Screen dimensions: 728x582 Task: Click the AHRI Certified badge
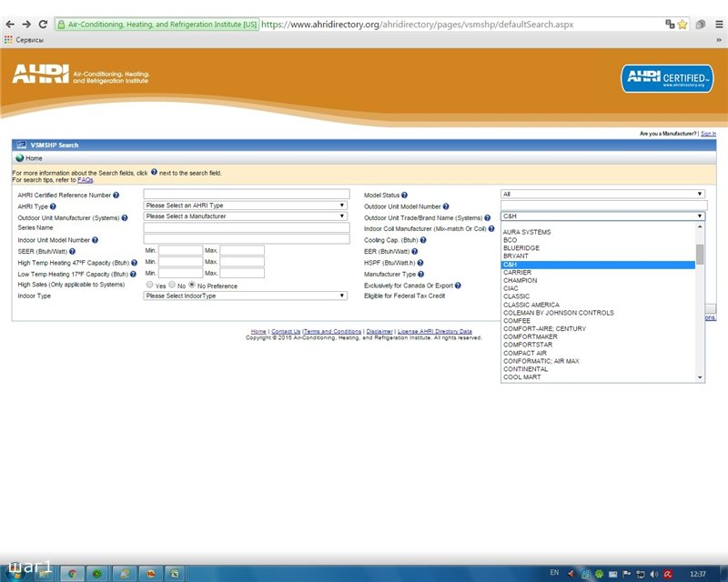tap(667, 78)
